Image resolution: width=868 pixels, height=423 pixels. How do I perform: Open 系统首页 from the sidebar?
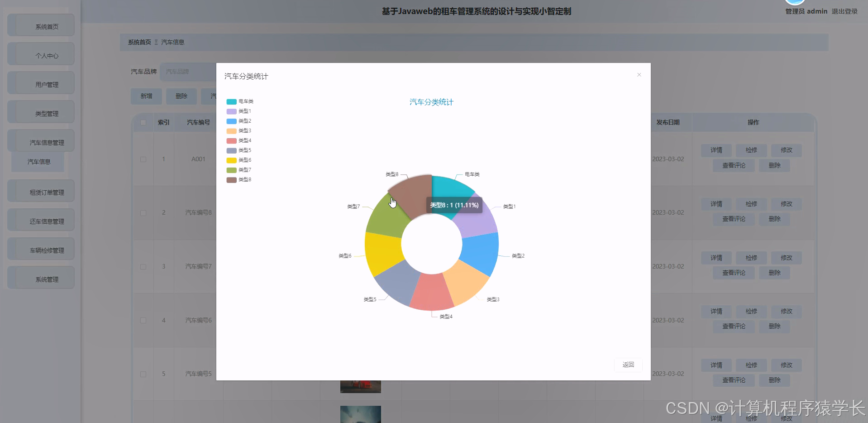click(x=40, y=25)
